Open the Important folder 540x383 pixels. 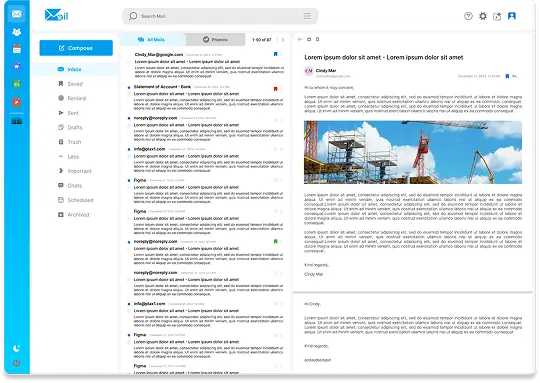pos(75,171)
